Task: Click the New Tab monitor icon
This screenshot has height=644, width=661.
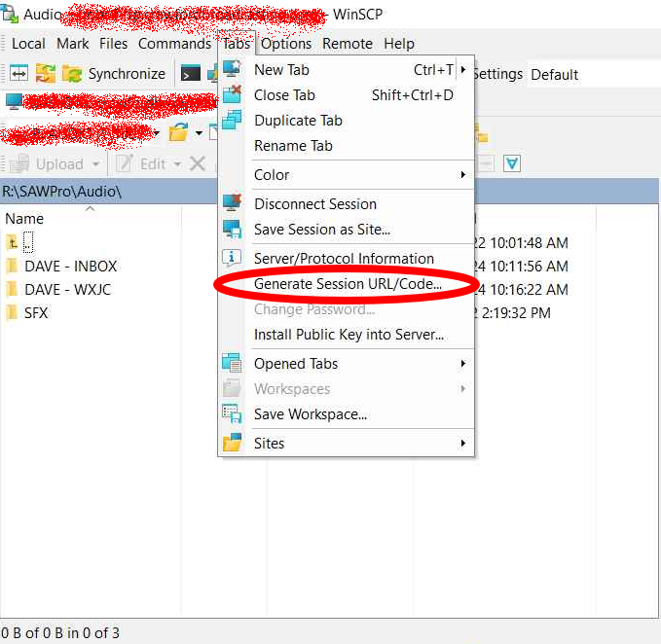Action: (x=232, y=69)
